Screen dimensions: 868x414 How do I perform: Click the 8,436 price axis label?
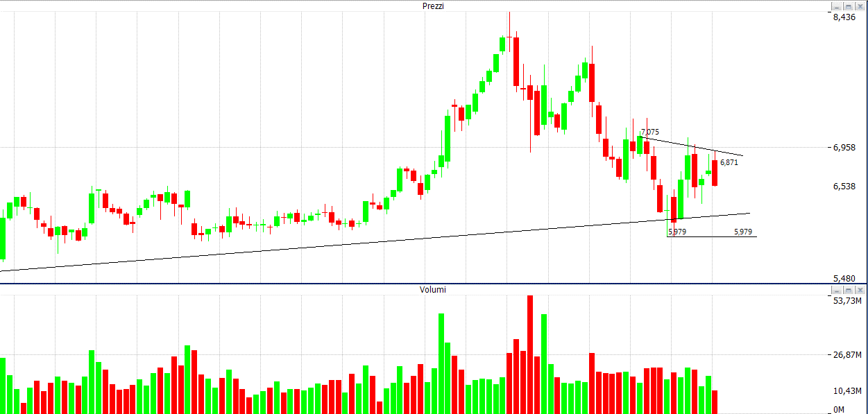pos(844,17)
